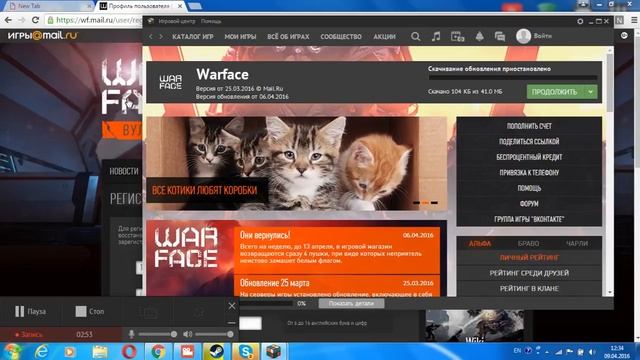This screenshot has height=360, width=640.
Task: Open search in the Game Center toolbar
Action: pos(416,37)
